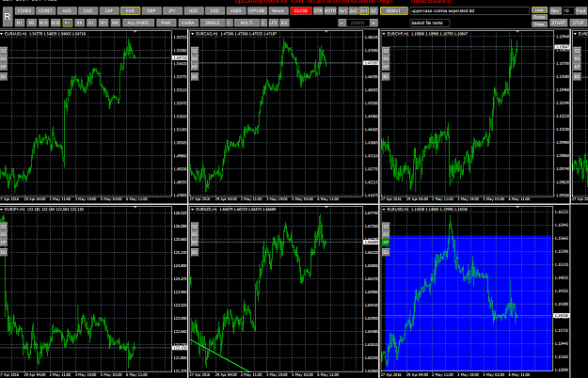Click RO button on EURCAD chart
This screenshot has width=588, height=378.
(x=195, y=76)
